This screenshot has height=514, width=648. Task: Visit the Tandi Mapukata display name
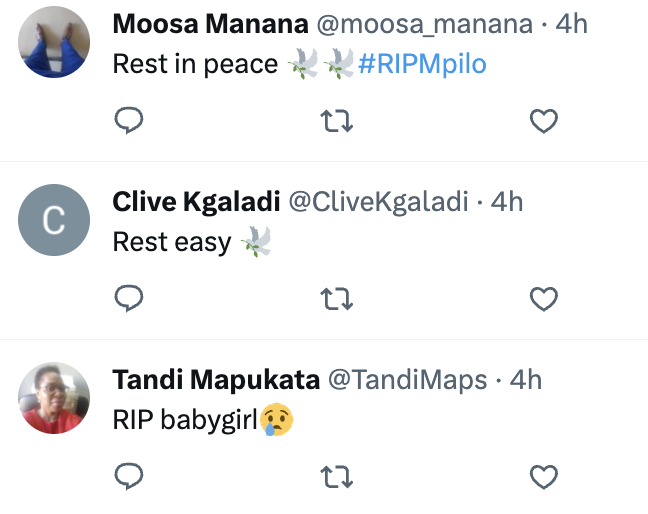[x=216, y=380]
